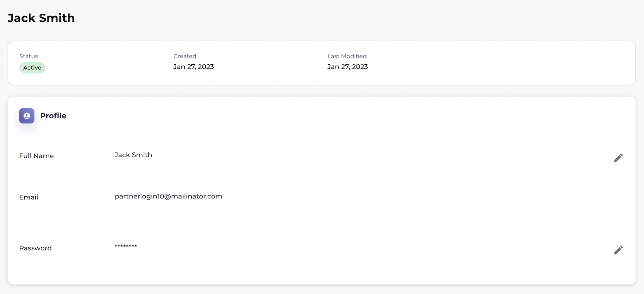Click the Created label
This screenshot has width=644, height=294.
(x=185, y=56)
